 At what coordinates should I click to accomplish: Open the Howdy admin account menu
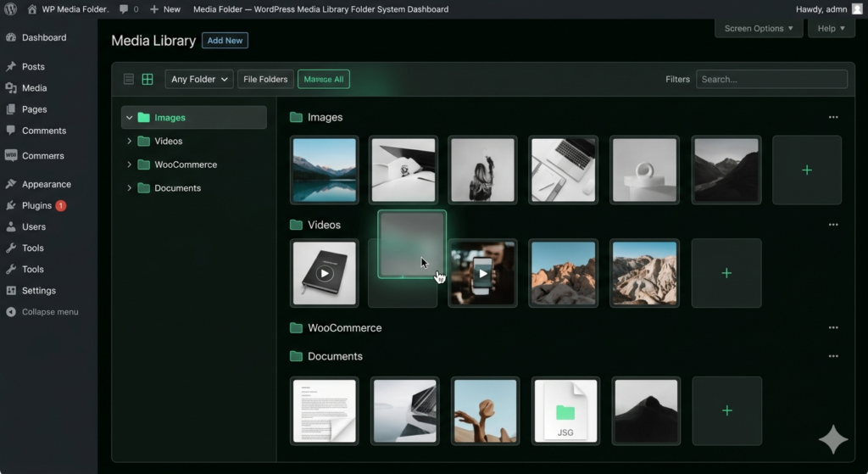[829, 8]
